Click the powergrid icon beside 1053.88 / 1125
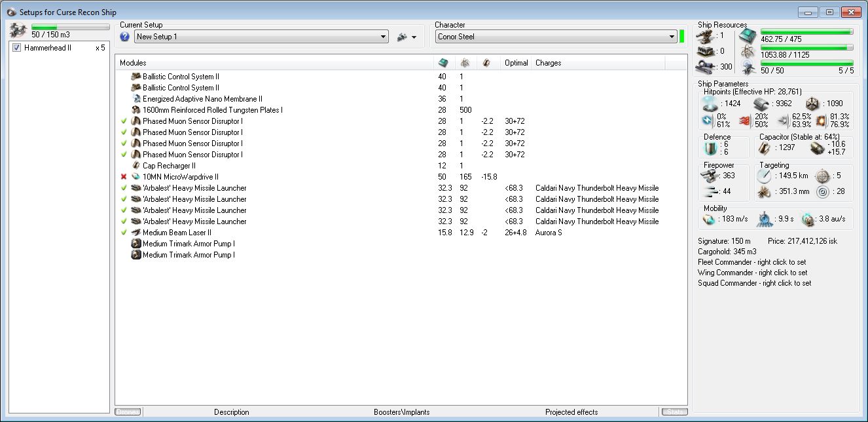868x422 pixels. [x=748, y=51]
